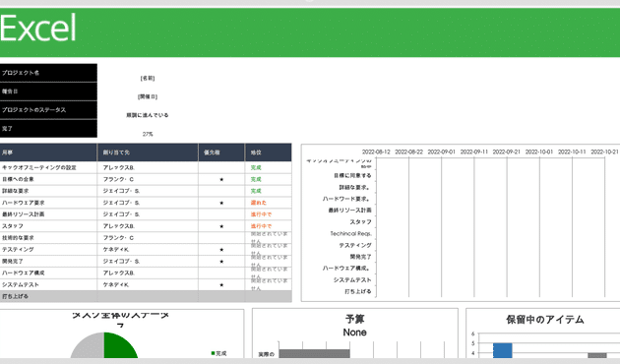
Task: Click the [名前] placeholder value
Action: coord(148,79)
